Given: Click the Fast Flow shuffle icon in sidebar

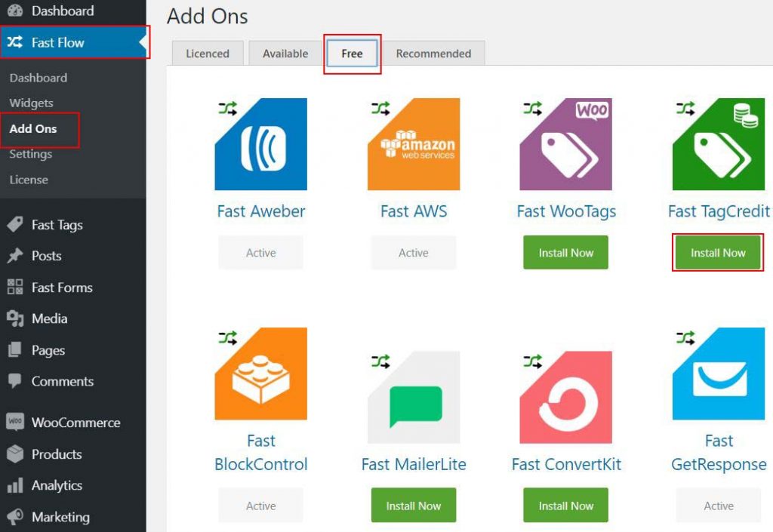Looking at the screenshot, I should click(x=16, y=42).
